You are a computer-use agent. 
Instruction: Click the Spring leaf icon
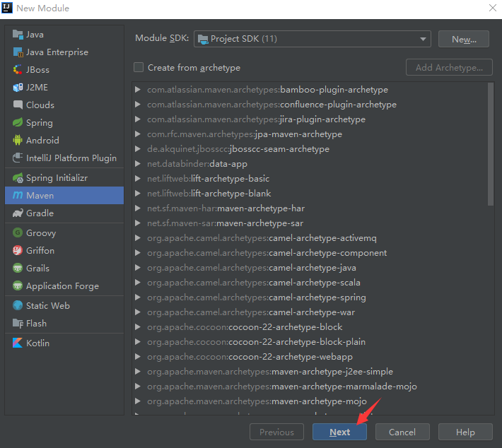[18, 122]
